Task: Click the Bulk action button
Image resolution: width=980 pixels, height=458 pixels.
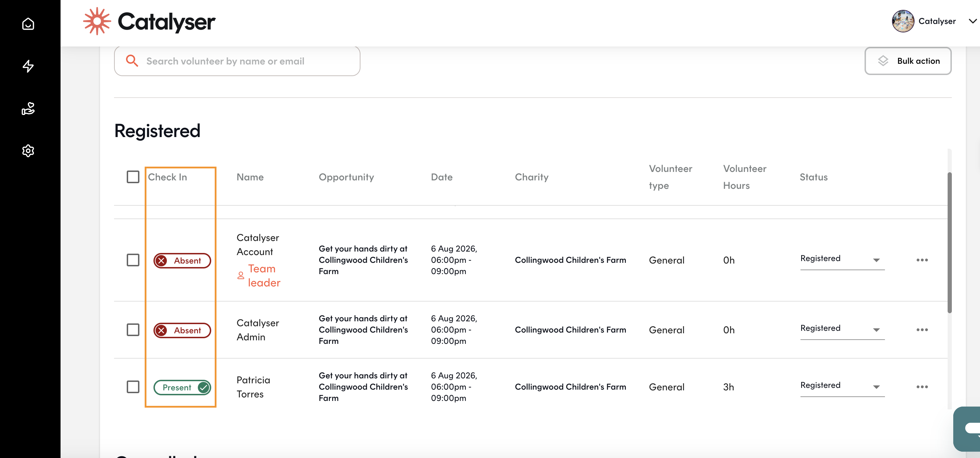Action: coord(908,61)
